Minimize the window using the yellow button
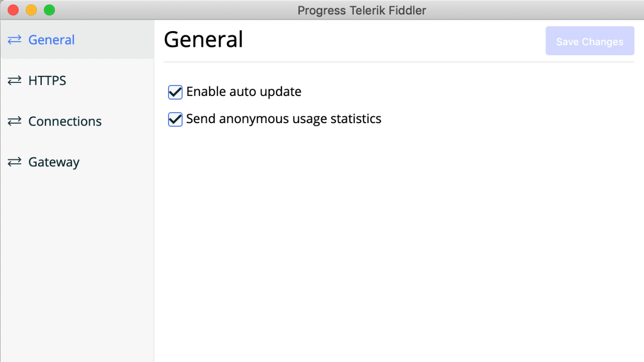The width and height of the screenshot is (644, 362). pyautogui.click(x=31, y=10)
